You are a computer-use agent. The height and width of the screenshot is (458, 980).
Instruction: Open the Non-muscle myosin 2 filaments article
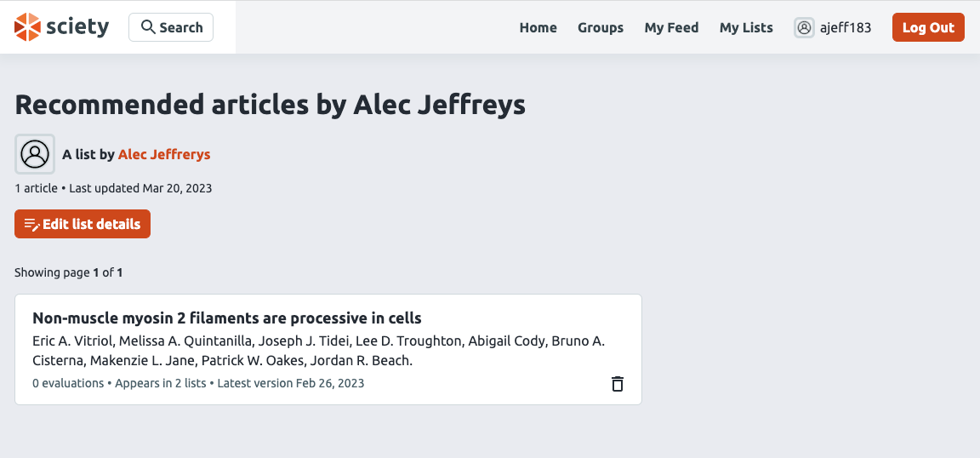(227, 318)
